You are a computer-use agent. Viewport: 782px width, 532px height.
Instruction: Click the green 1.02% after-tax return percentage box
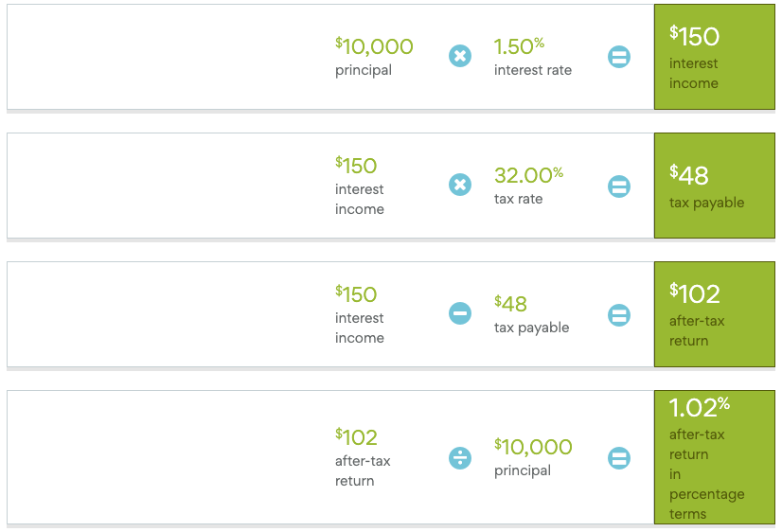point(714,457)
